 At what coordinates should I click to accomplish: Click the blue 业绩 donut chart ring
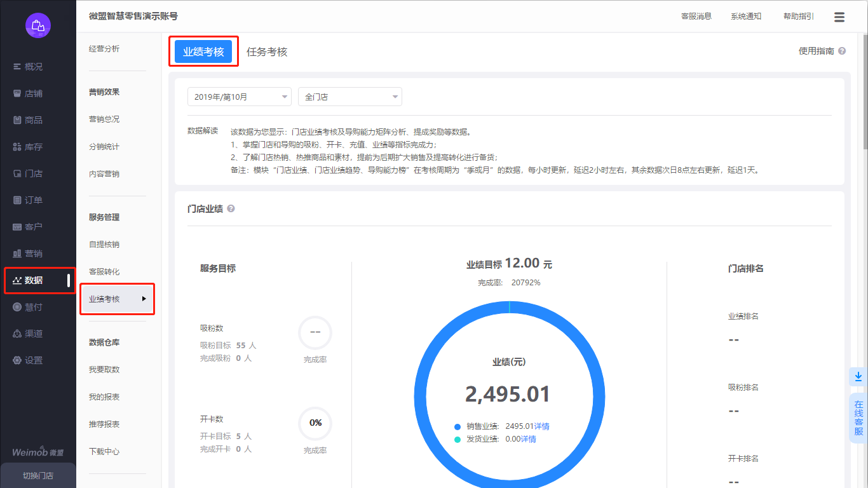click(423, 394)
